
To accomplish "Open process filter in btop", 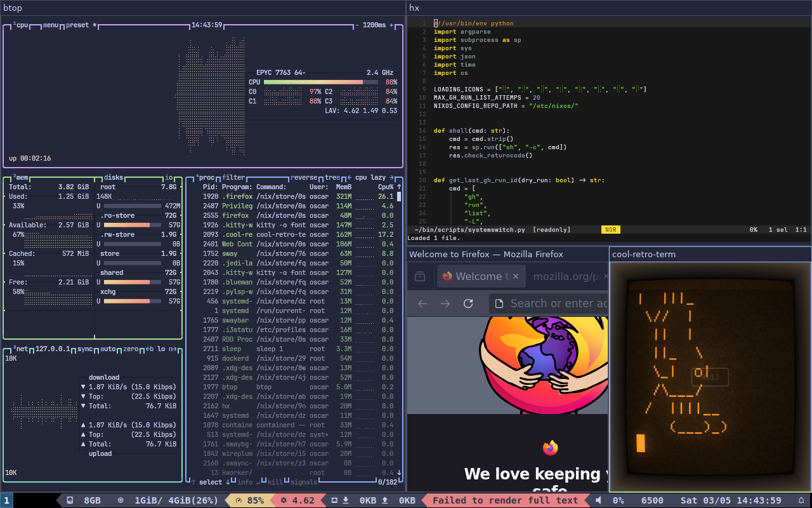I will click(233, 178).
